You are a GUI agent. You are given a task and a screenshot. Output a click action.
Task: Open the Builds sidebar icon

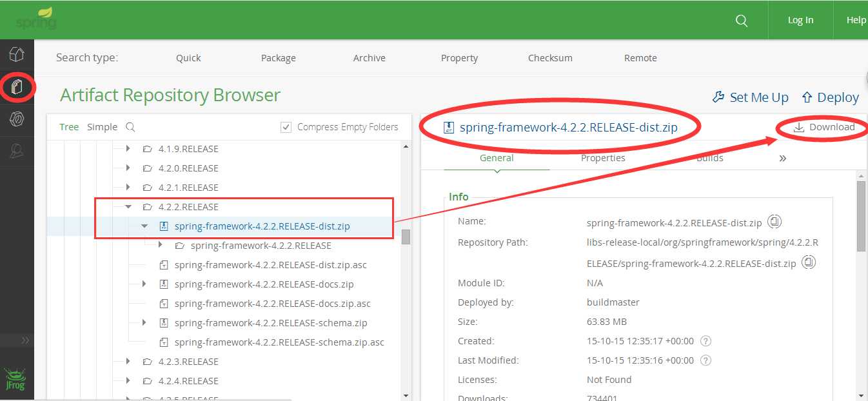[17, 119]
